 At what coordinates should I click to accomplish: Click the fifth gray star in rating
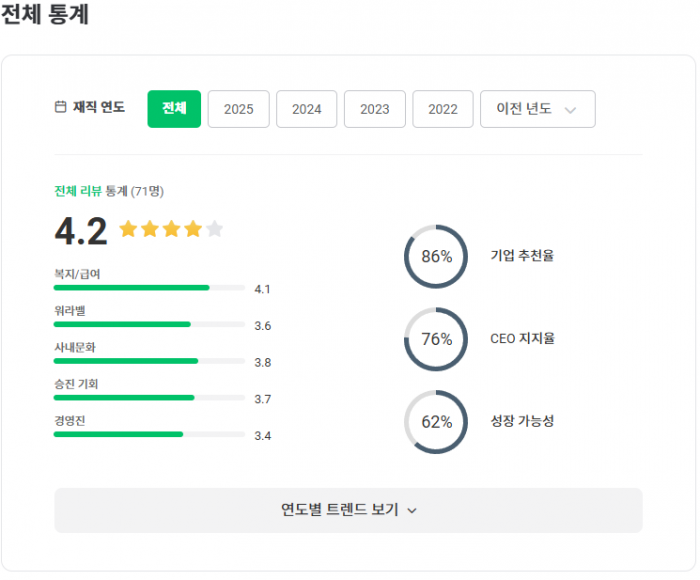coord(214,229)
